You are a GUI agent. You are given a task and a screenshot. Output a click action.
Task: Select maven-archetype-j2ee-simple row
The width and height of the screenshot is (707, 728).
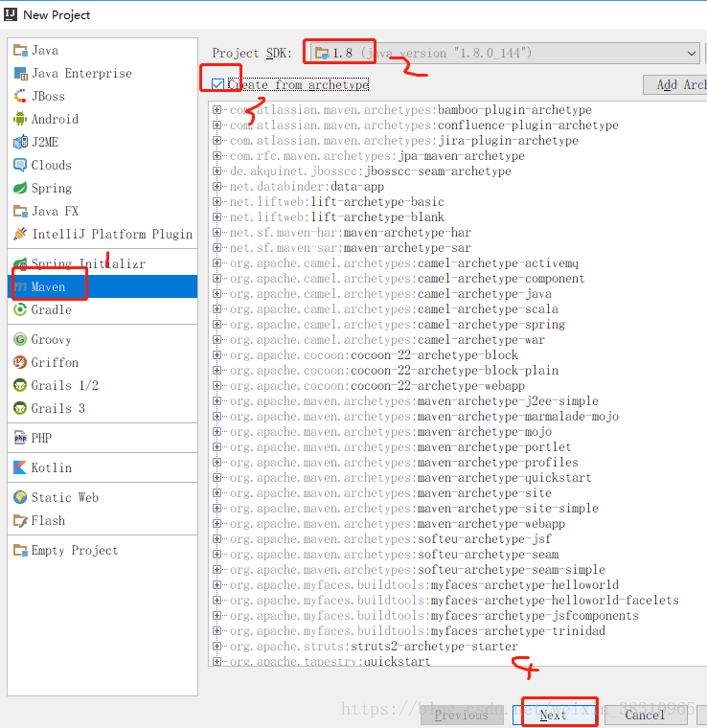(x=414, y=400)
